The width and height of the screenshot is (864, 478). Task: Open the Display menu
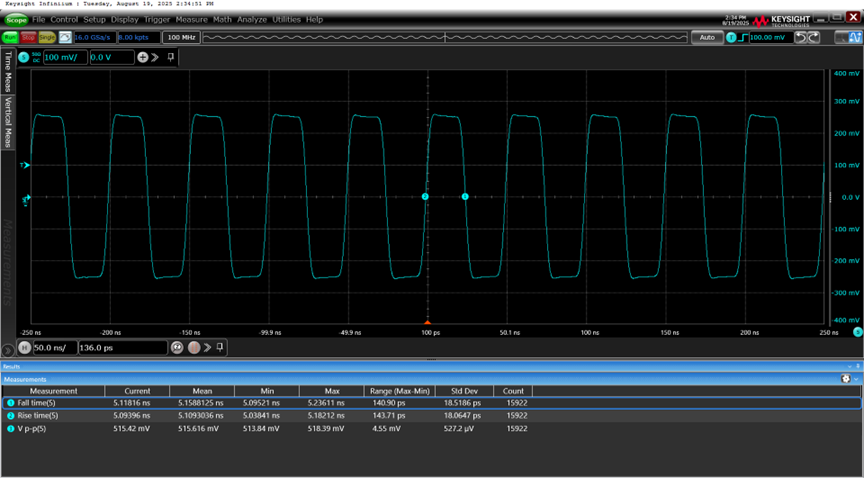pos(125,19)
